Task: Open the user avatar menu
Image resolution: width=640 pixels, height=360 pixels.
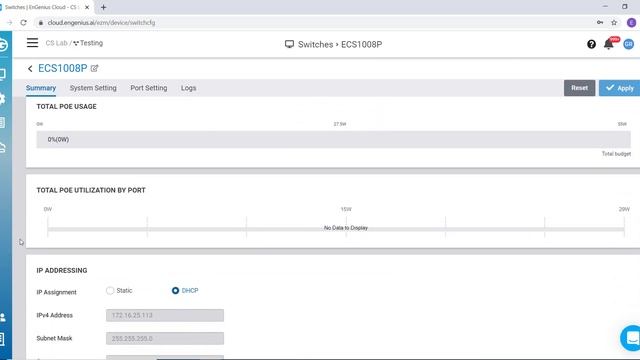Action: [x=629, y=44]
